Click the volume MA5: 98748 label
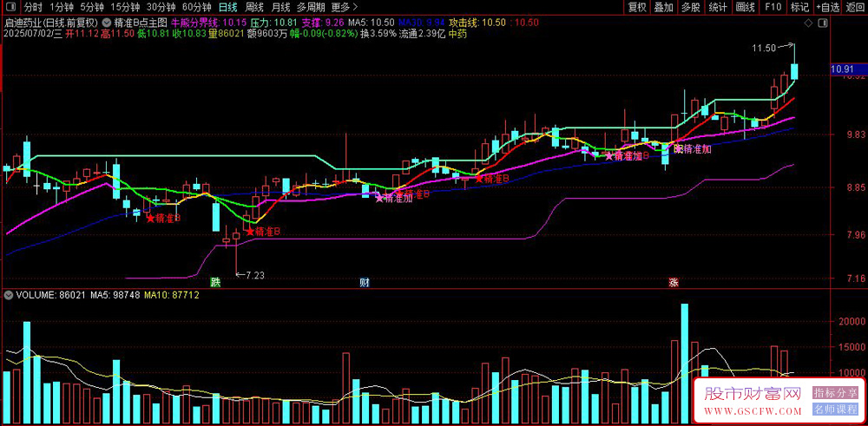 pos(115,296)
